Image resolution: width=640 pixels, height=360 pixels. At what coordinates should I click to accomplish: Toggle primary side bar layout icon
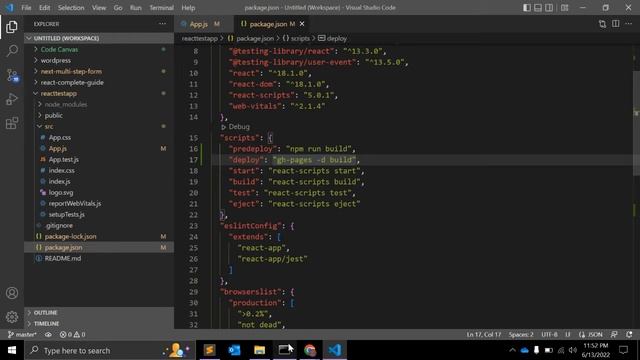527,8
